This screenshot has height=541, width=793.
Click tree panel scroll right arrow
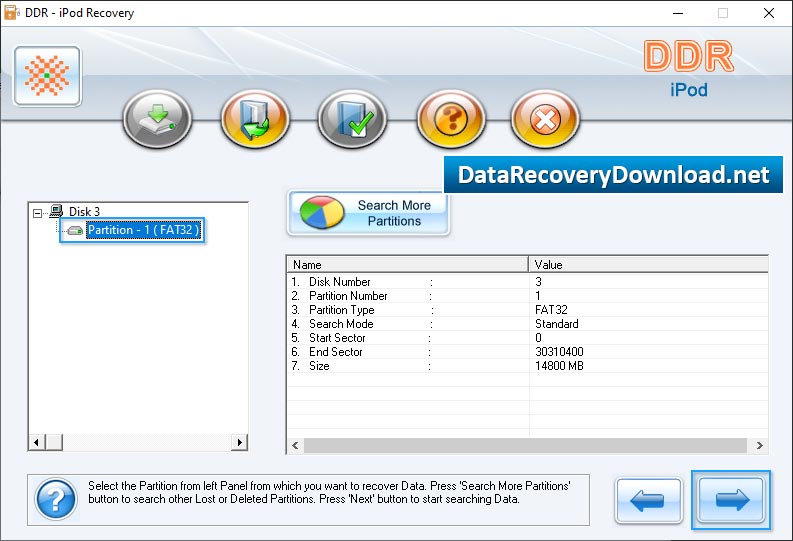coord(239,442)
